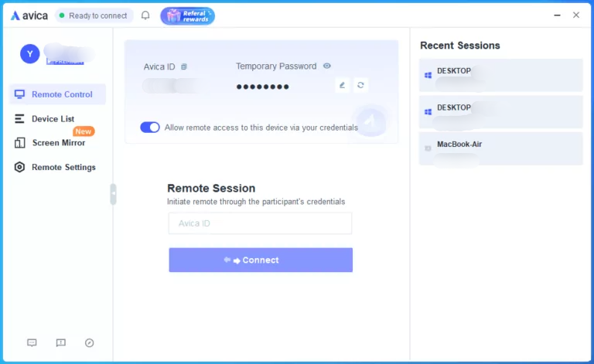
Task: Open the chat message icon at the bottom left
Action: tap(32, 343)
